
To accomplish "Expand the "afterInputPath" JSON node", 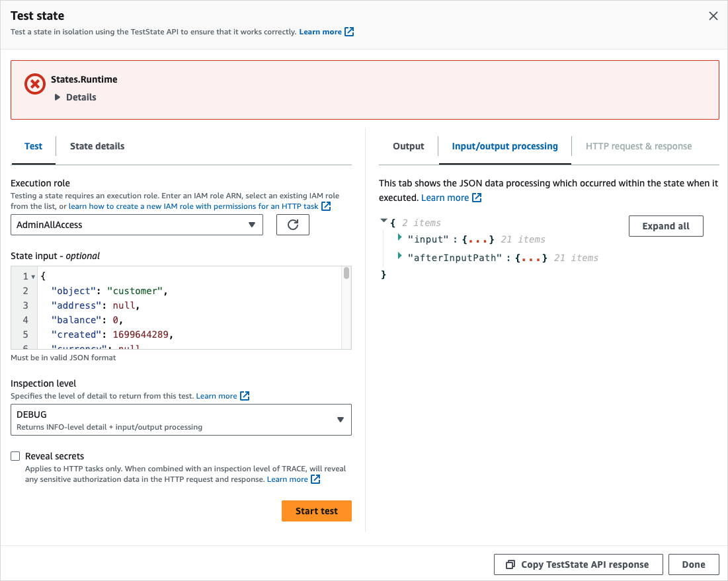I will 399,257.
